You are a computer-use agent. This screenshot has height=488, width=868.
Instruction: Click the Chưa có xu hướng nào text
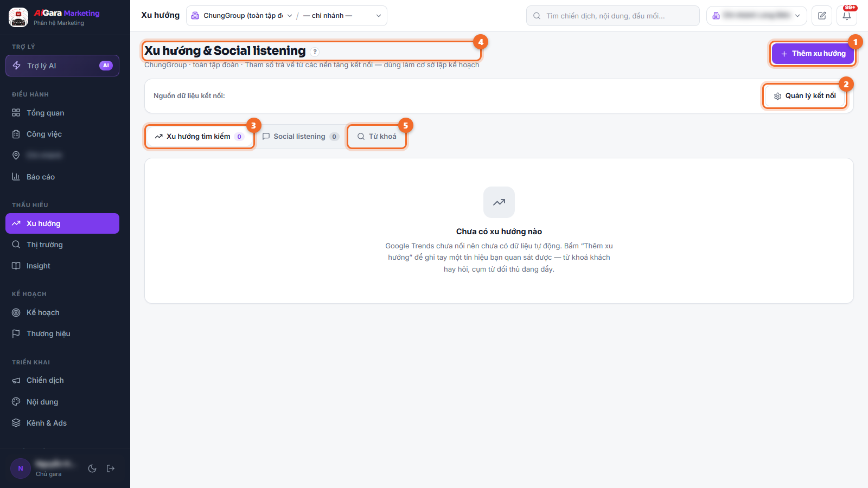499,232
